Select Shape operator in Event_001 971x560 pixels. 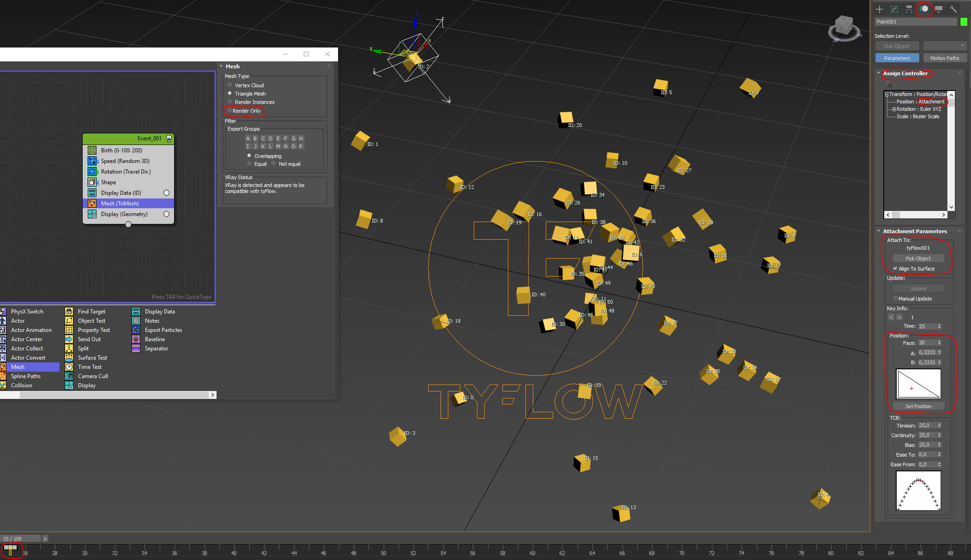pos(128,182)
